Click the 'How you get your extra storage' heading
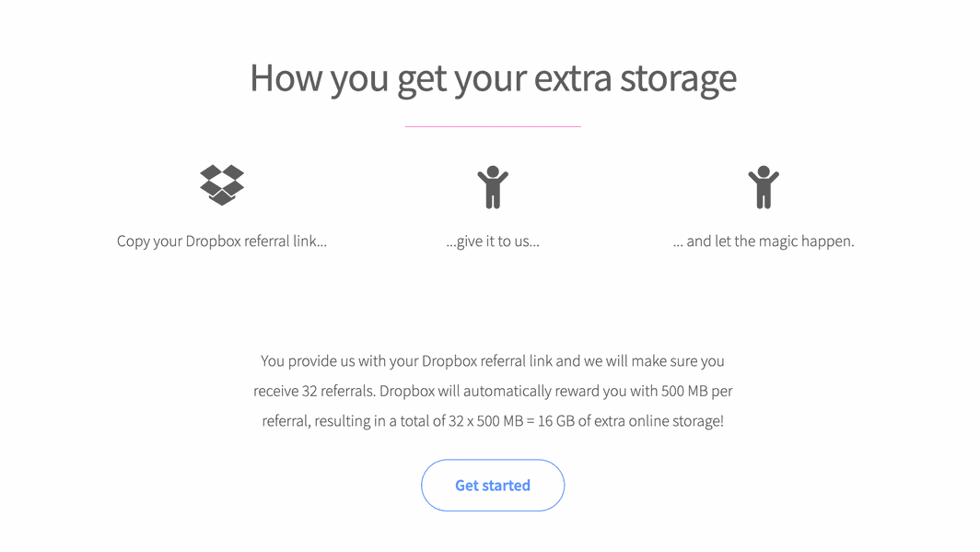This screenshot has height=552, width=980. (x=492, y=78)
